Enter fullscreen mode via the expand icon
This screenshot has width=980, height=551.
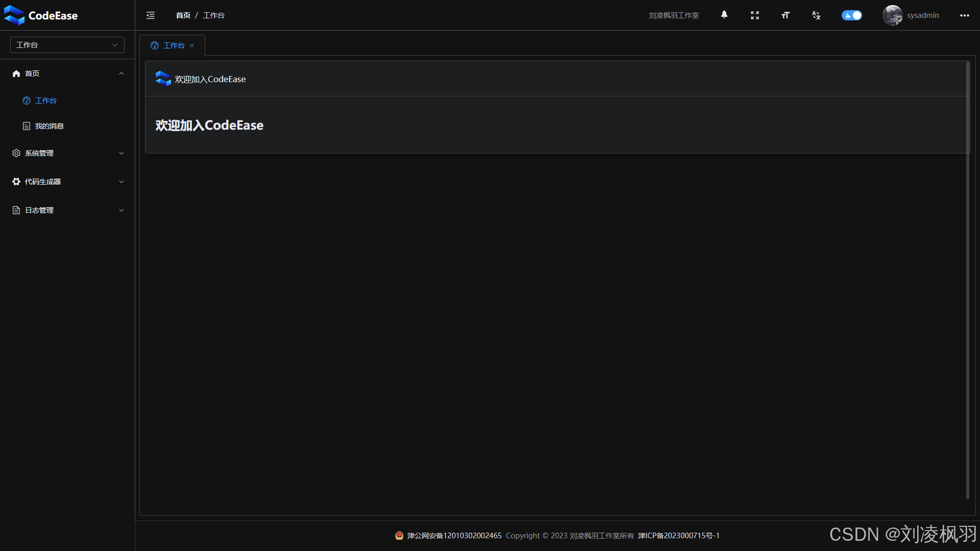pos(755,15)
